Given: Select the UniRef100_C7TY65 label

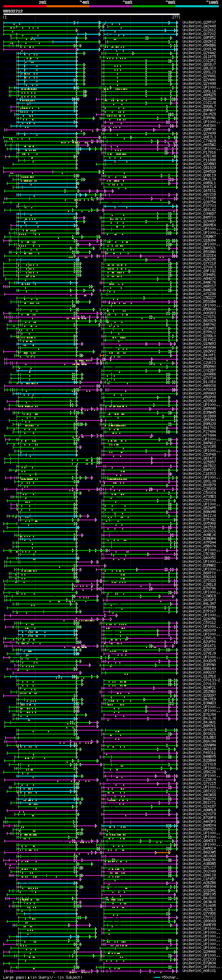Looking at the screenshot, I should pos(199,198).
